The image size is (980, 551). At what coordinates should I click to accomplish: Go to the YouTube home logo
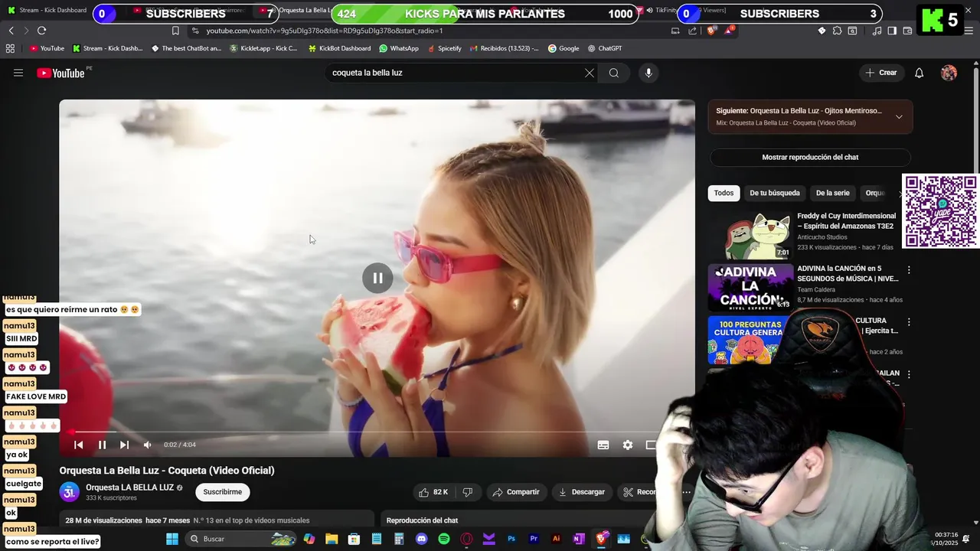(61, 73)
